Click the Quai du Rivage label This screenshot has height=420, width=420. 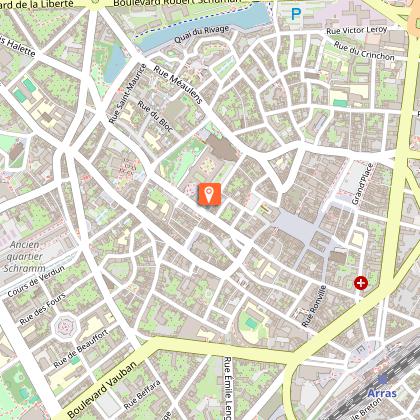tap(202, 34)
